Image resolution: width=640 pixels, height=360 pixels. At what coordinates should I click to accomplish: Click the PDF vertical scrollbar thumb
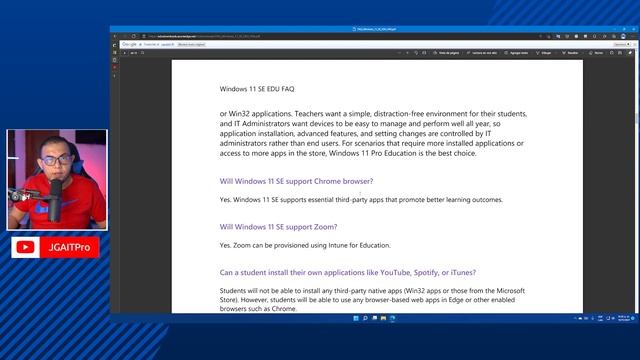pos(636,118)
